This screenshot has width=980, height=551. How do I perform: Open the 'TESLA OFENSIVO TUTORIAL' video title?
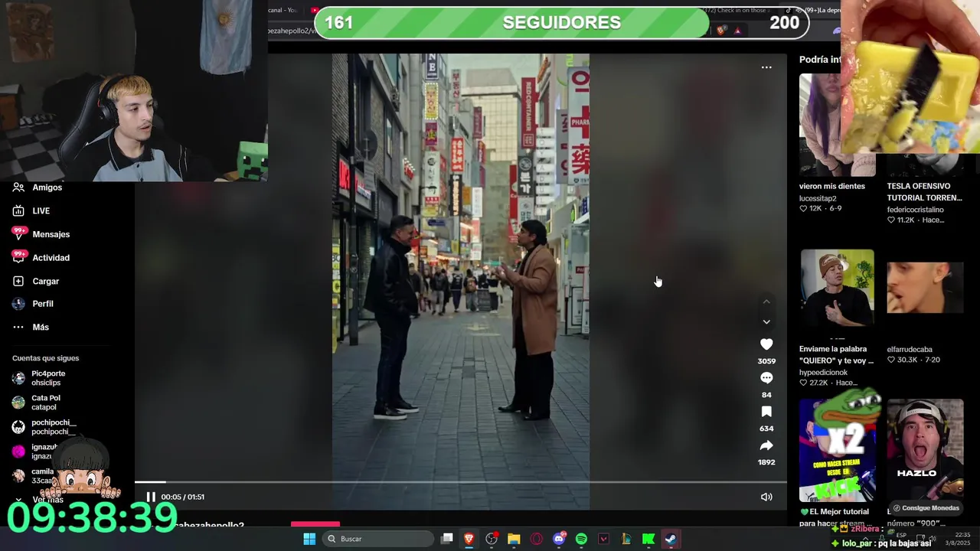coord(924,191)
